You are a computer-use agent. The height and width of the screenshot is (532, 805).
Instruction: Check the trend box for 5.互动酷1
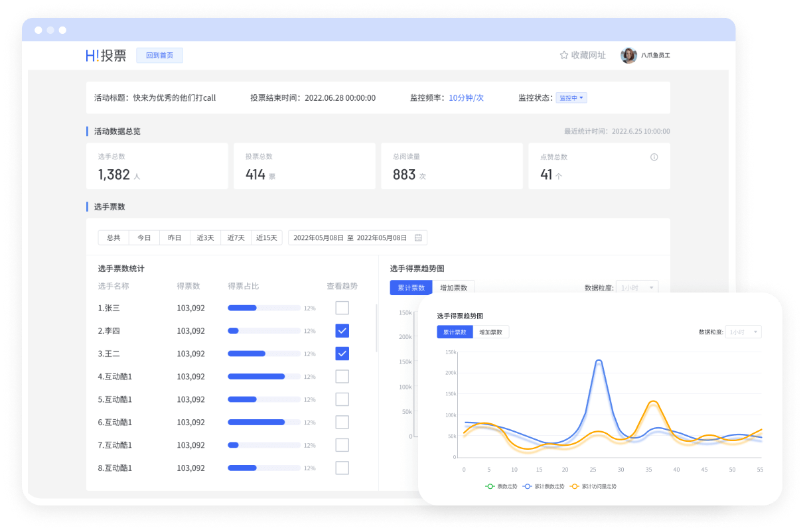pos(342,399)
